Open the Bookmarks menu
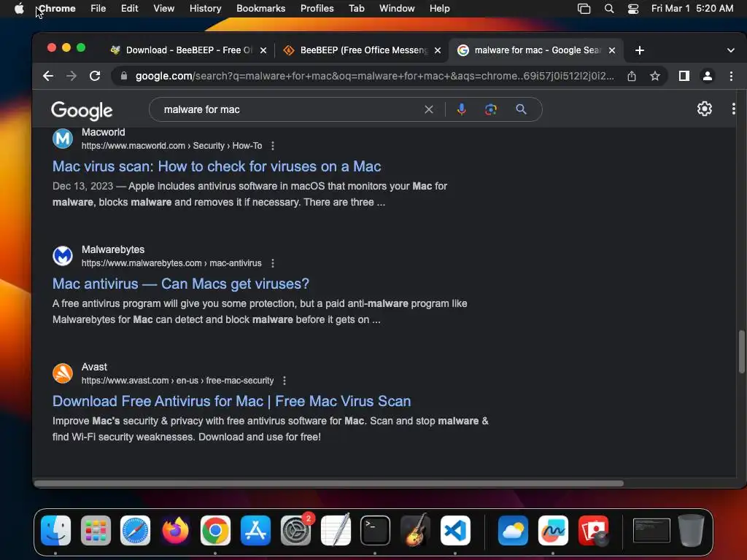Image resolution: width=747 pixels, height=560 pixels. 260,8
